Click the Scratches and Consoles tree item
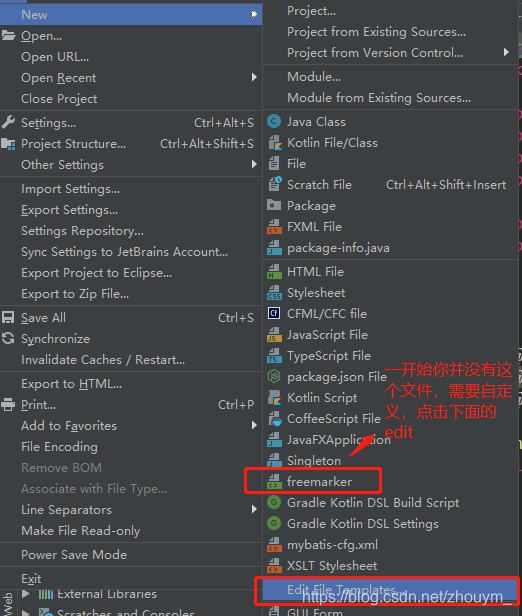The height and width of the screenshot is (616, 522). [126, 612]
